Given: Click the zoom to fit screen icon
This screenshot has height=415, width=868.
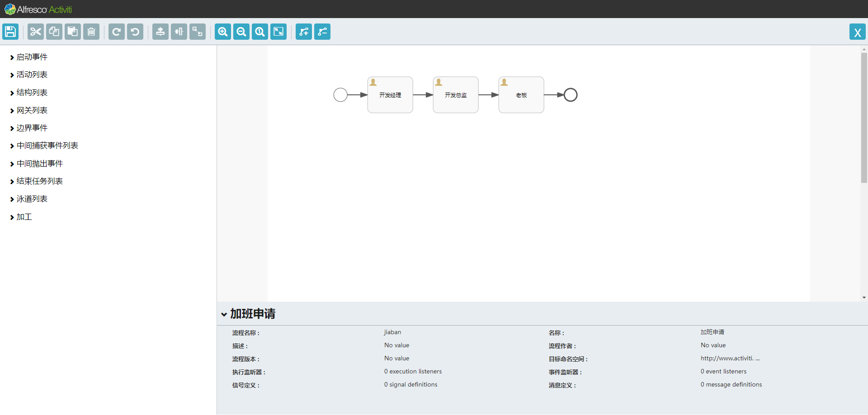Looking at the screenshot, I should (x=278, y=32).
